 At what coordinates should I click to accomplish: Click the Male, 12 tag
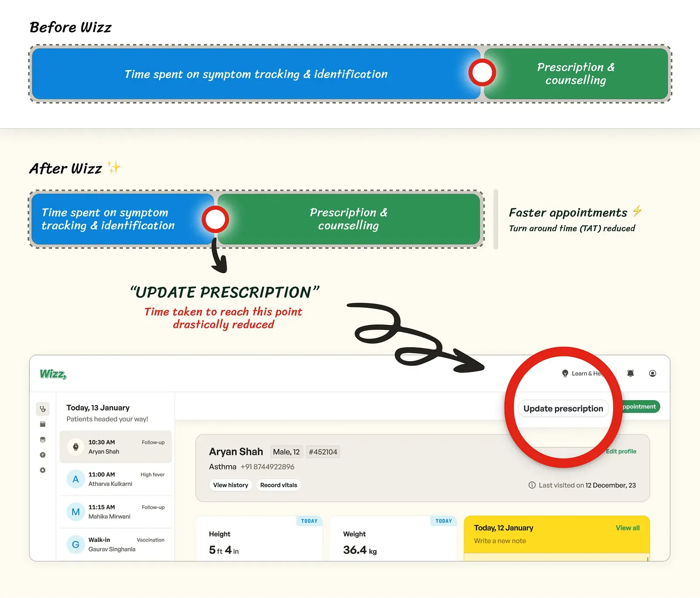287,452
